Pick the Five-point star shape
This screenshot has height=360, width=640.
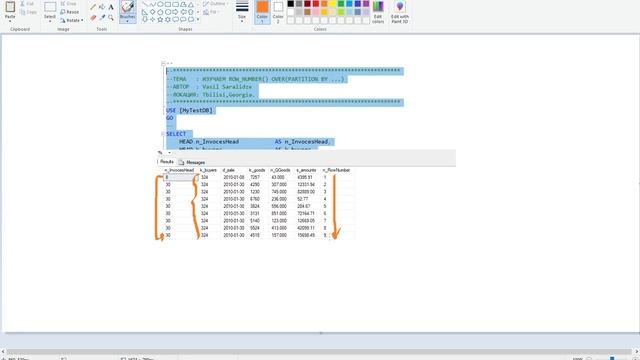(160, 20)
